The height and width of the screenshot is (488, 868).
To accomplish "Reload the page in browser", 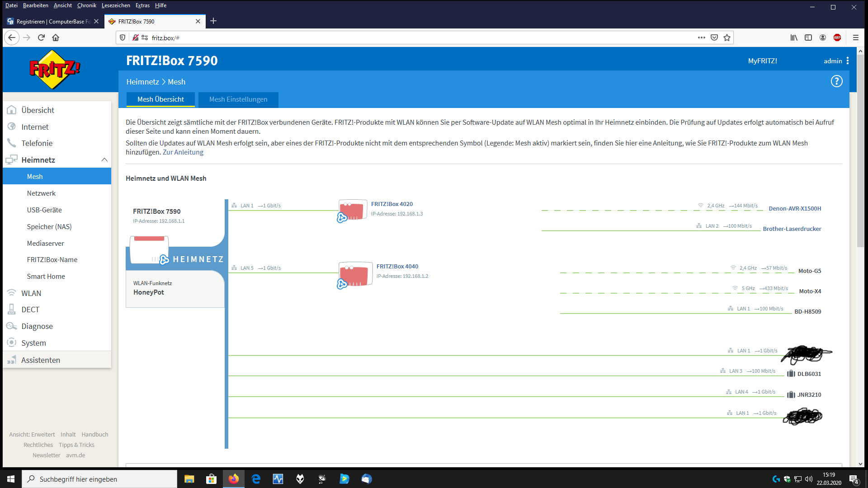I will (41, 38).
